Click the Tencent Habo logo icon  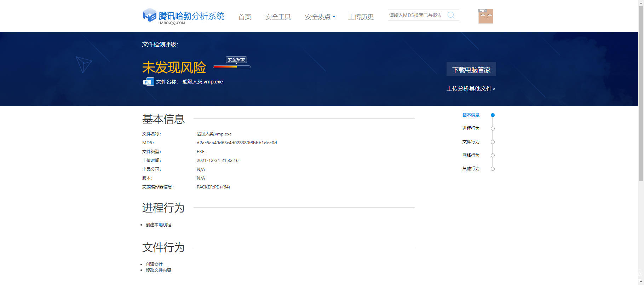click(x=149, y=15)
